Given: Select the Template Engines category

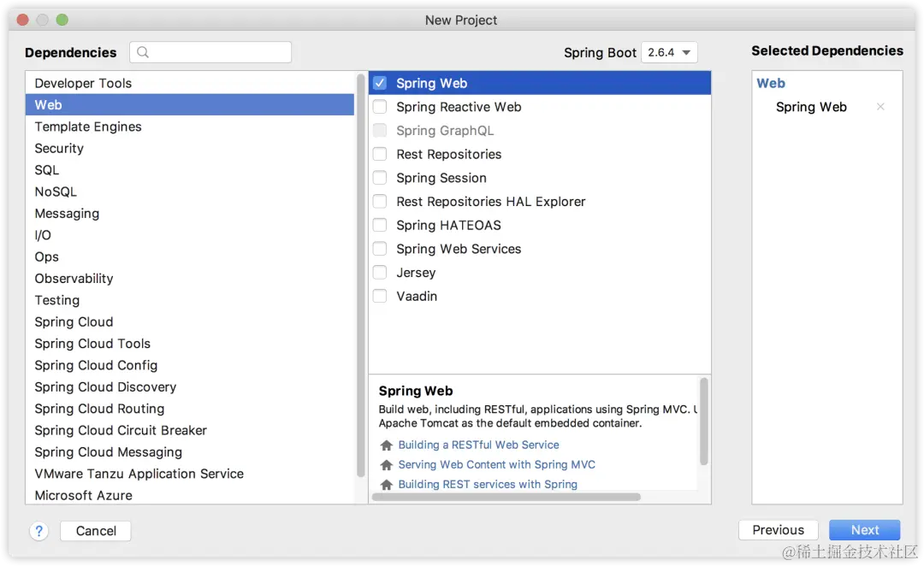Looking at the screenshot, I should tap(190, 127).
